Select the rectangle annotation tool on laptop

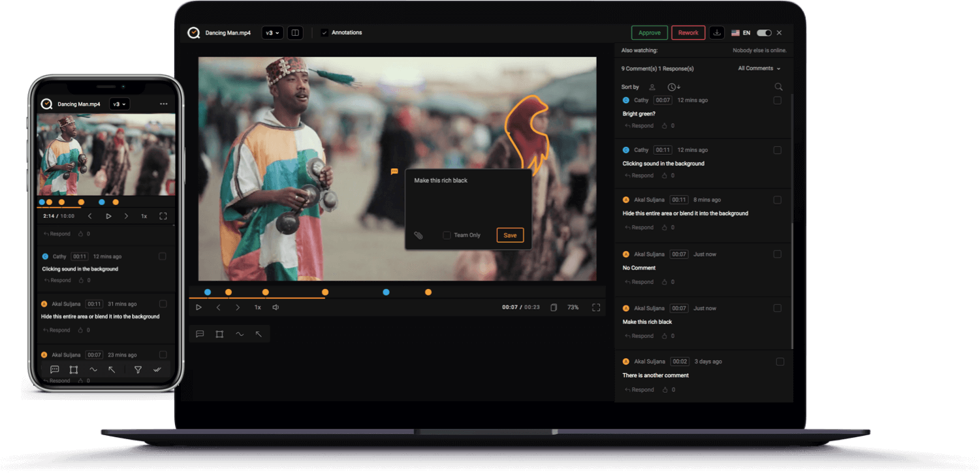click(x=219, y=334)
